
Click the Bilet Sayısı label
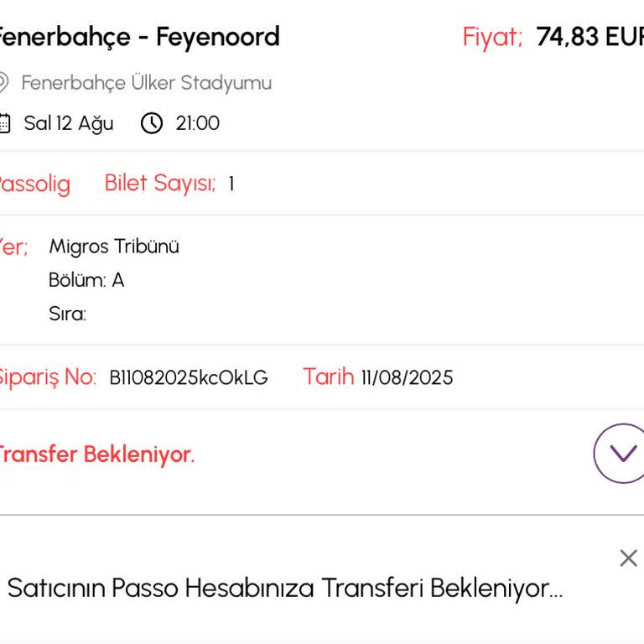pos(160,184)
